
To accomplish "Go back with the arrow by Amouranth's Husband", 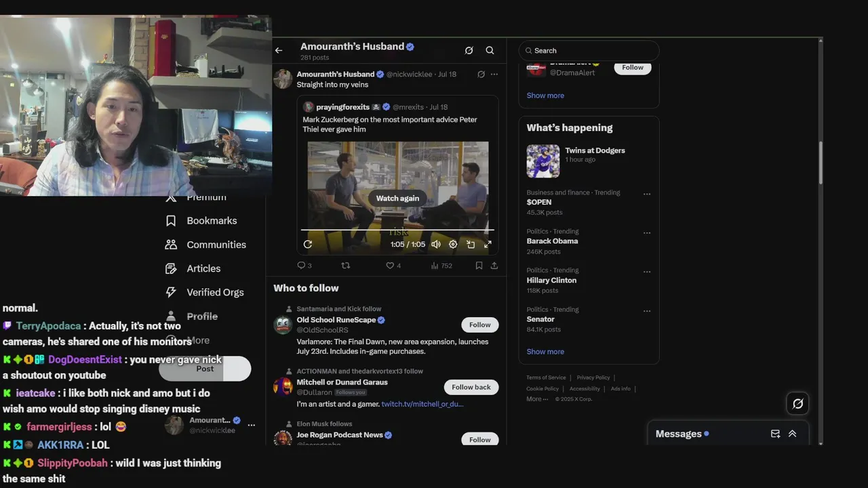I will click(279, 51).
